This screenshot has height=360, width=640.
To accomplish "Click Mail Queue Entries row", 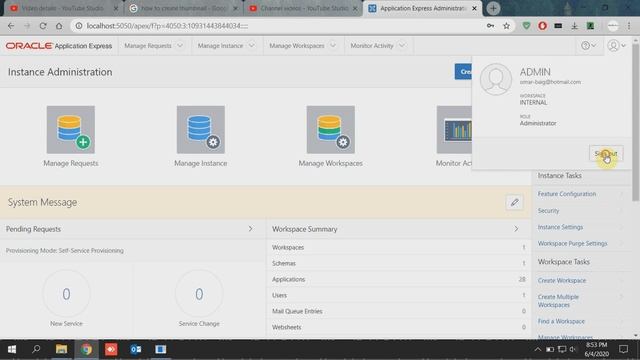I will (x=399, y=311).
